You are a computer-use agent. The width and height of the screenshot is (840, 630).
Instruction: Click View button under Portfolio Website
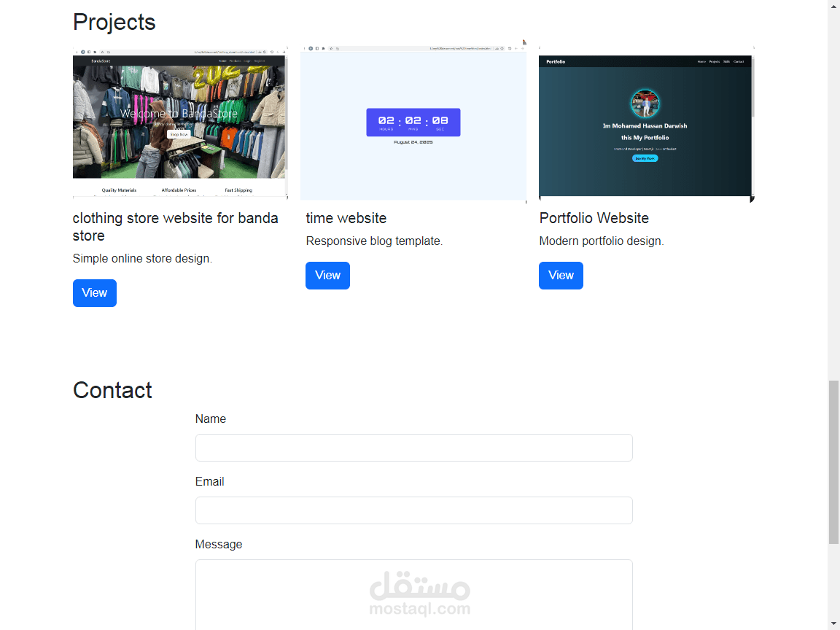pos(561,276)
